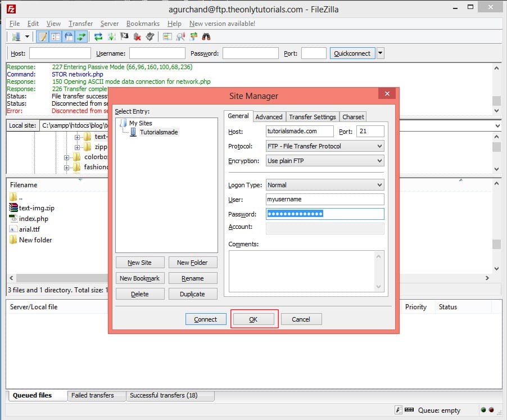The height and width of the screenshot is (420, 507).
Task: Click the binoculars file search icon
Action: 206,37
